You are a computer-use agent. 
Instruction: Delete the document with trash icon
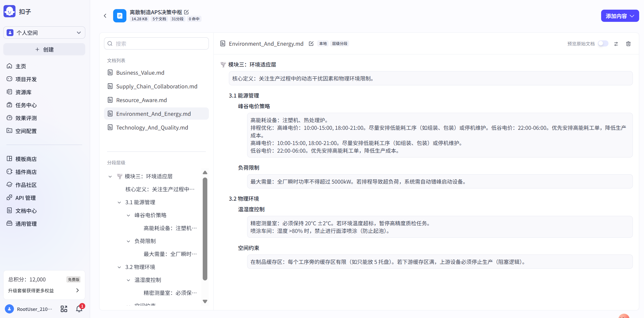pos(629,44)
